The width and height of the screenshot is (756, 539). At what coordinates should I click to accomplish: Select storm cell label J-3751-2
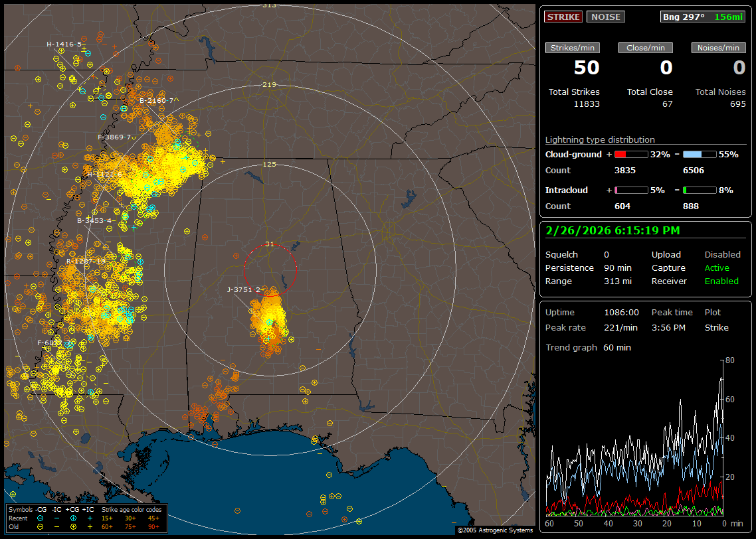[x=244, y=289]
